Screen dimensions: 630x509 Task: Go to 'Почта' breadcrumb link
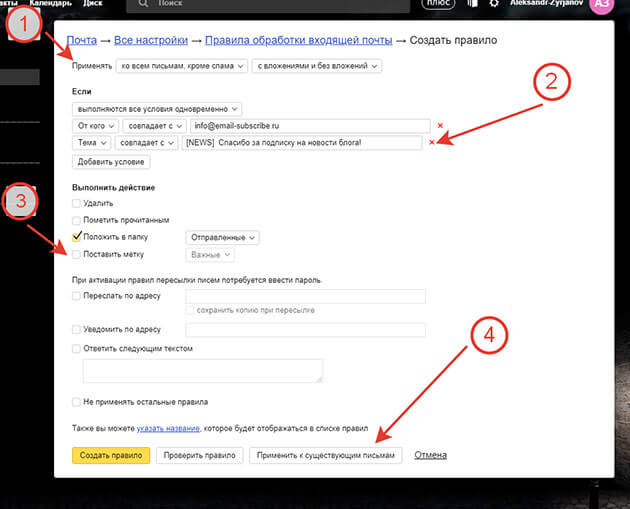click(82, 40)
